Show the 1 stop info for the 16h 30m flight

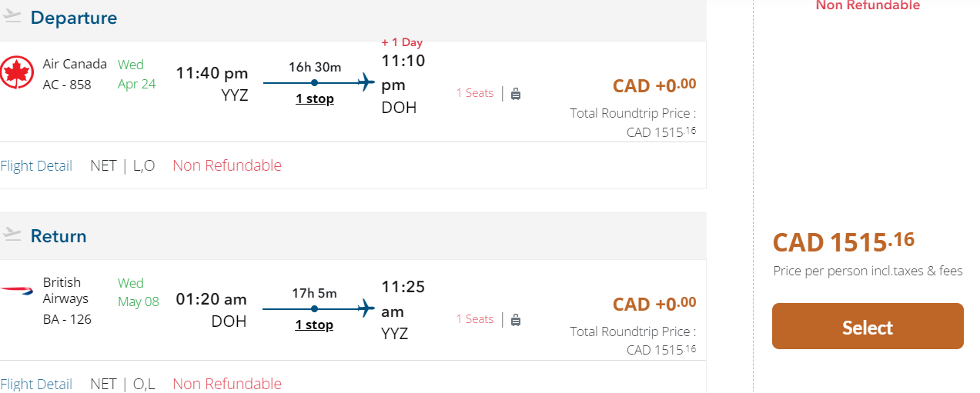(314, 98)
